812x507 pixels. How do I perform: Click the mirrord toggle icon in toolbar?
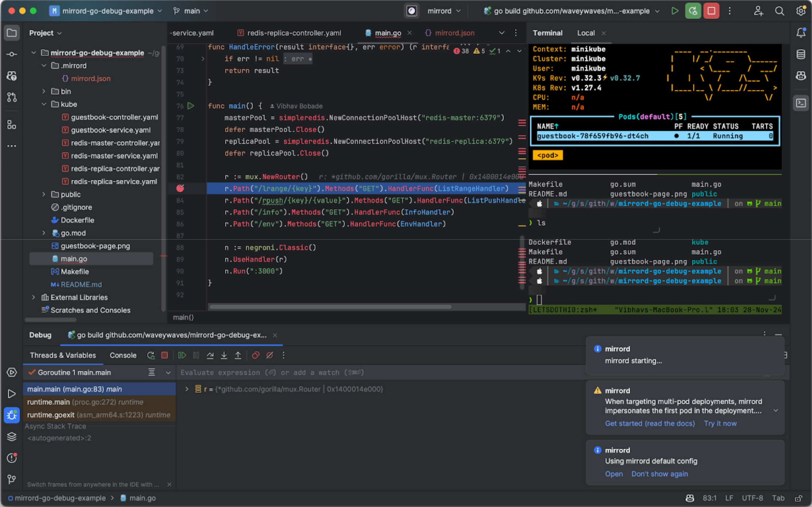[411, 11]
